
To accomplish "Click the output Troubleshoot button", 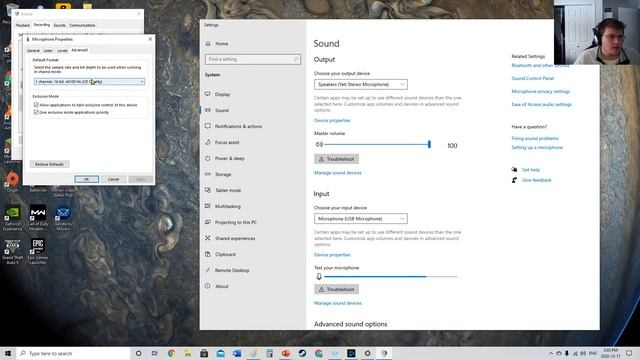I will 336,159.
